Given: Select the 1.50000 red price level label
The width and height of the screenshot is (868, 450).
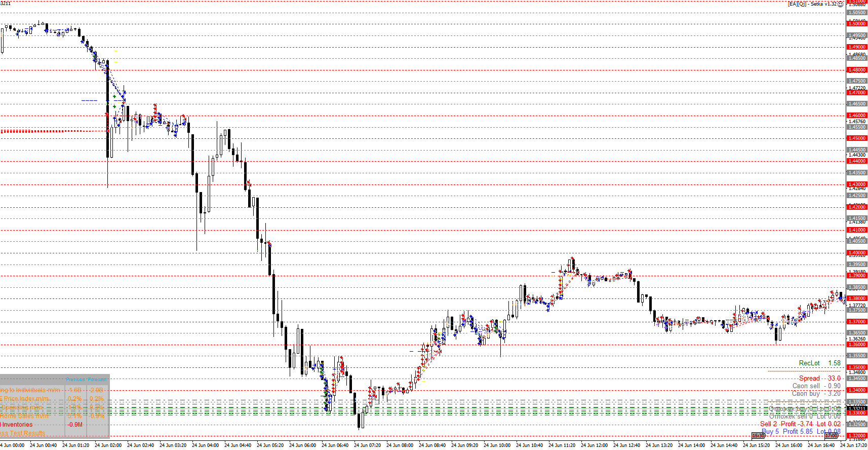Looking at the screenshot, I should (x=857, y=24).
